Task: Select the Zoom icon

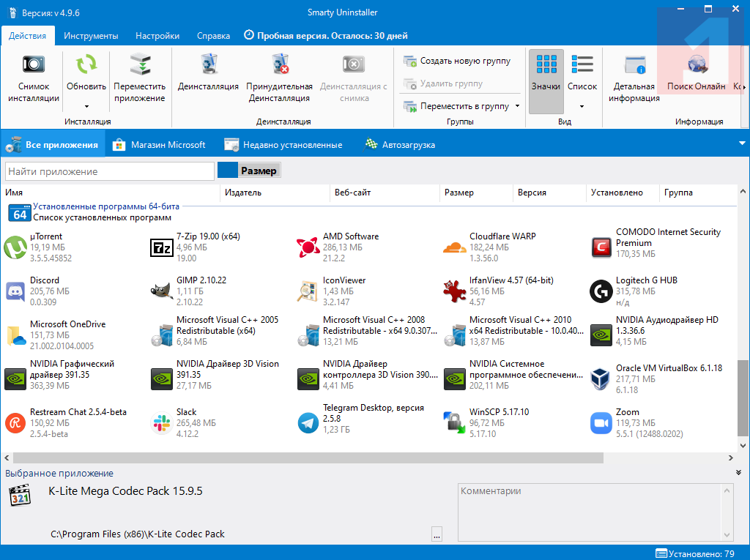Action: point(601,423)
